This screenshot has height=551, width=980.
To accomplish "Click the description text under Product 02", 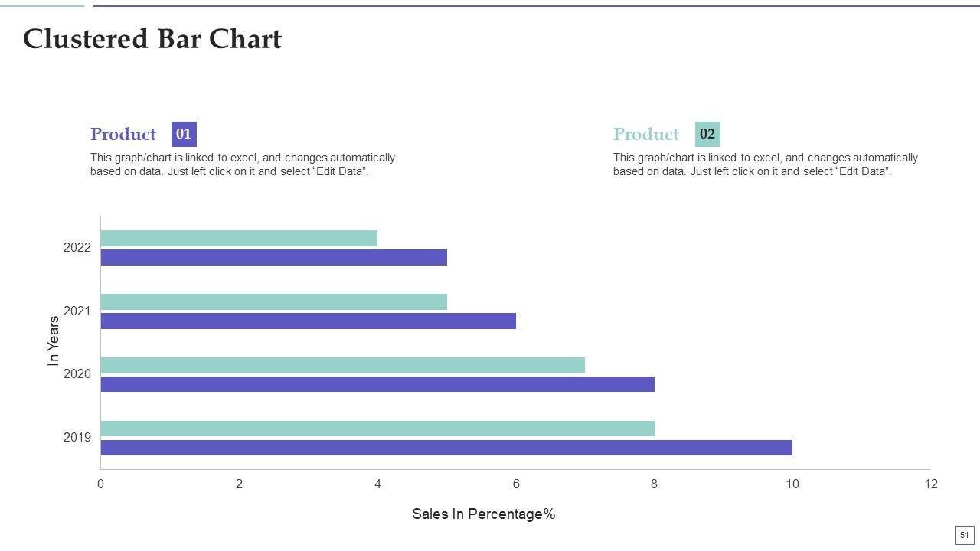I will 766,165.
